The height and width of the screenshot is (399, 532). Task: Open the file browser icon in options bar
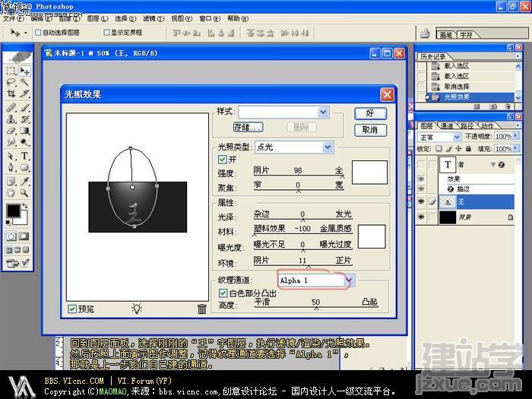(x=425, y=33)
